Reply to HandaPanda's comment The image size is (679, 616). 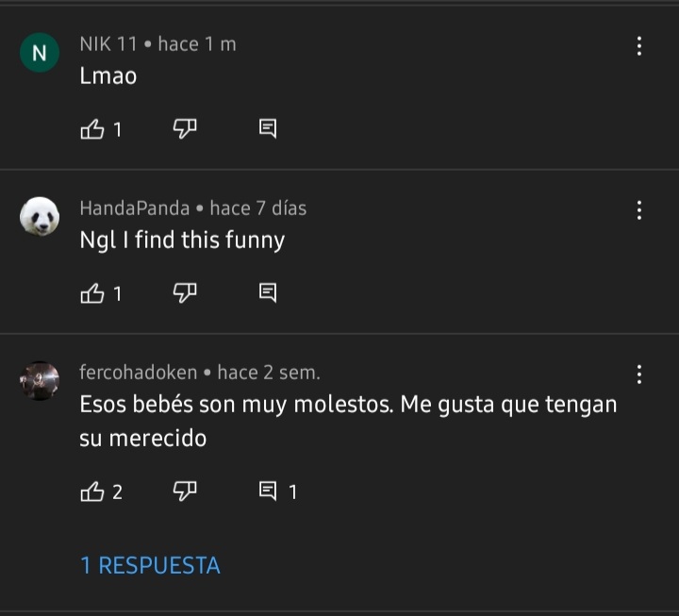tap(267, 293)
